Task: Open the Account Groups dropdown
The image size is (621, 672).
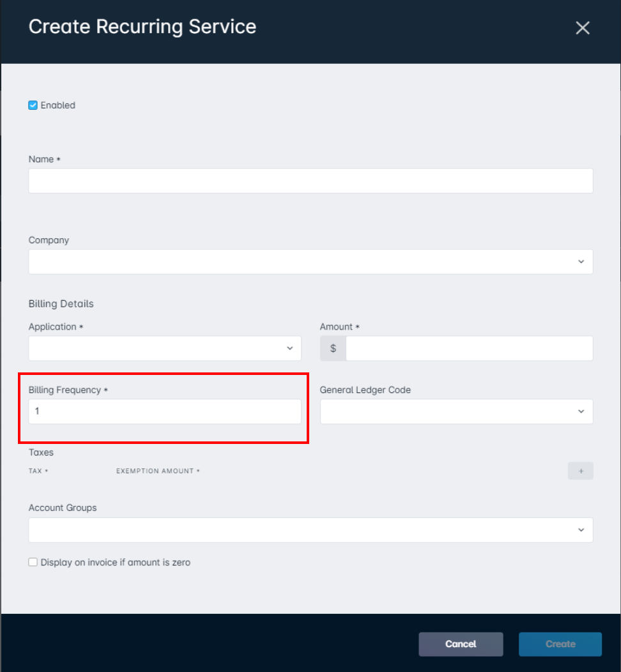Action: point(310,530)
